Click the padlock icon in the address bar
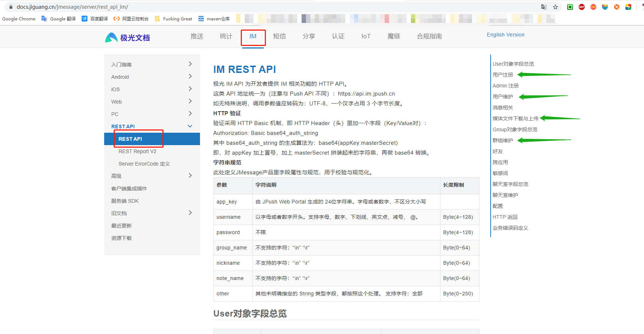Image resolution: width=644 pixels, height=334 pixels. pos(10,7)
